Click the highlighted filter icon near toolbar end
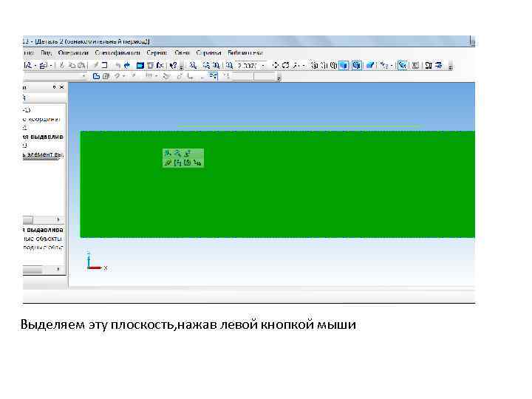Screen dimensions: 532x399 pos(403,65)
